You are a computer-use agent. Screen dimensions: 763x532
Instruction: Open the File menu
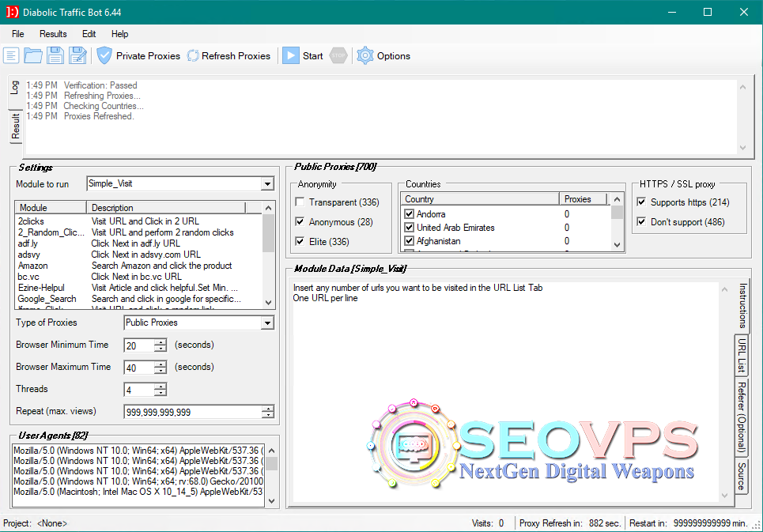tap(18, 34)
